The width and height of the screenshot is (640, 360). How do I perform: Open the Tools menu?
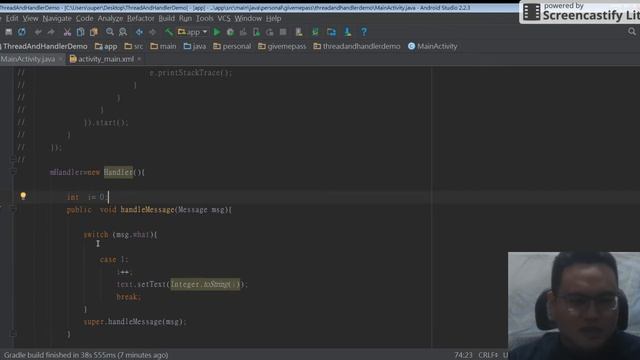tap(204, 18)
